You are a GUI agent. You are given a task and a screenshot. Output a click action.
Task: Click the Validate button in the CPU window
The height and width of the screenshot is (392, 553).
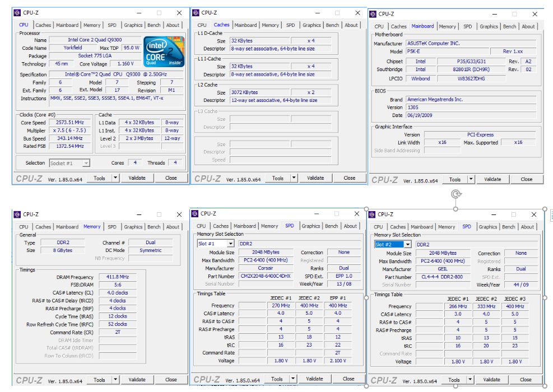pos(137,178)
